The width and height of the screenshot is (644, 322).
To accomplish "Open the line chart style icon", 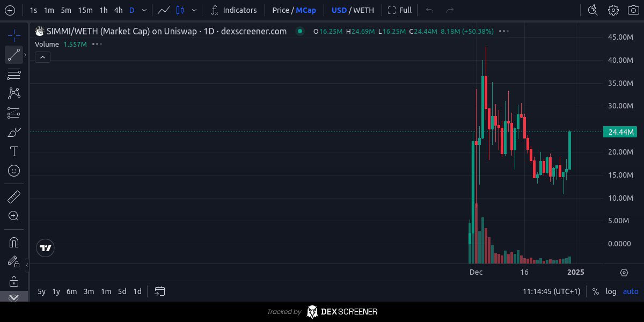I will pos(164,10).
